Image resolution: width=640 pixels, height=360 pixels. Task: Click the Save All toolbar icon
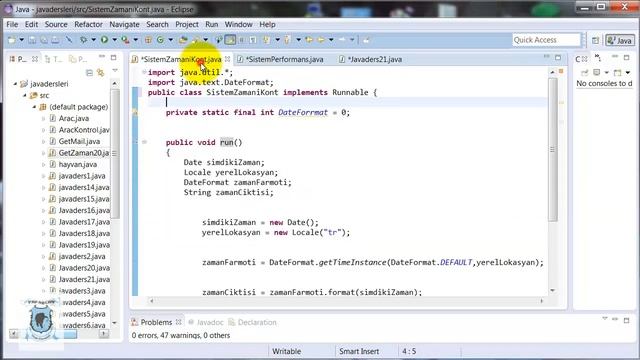coord(43,40)
